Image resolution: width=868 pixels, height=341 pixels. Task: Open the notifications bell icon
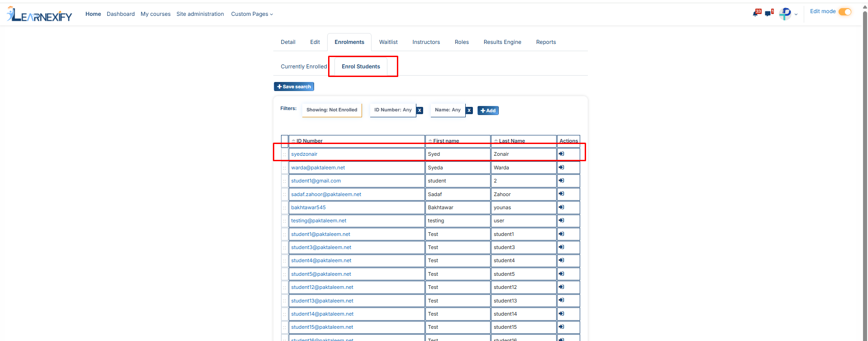coord(756,13)
